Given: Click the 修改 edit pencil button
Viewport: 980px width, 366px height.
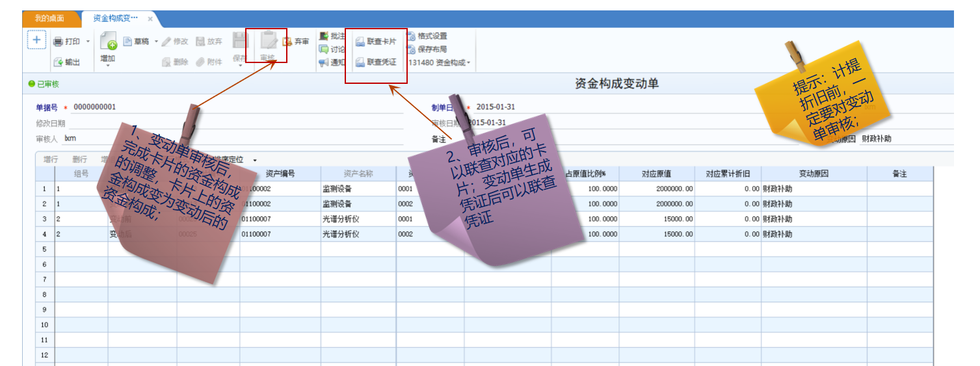Looking at the screenshot, I should point(175,42).
